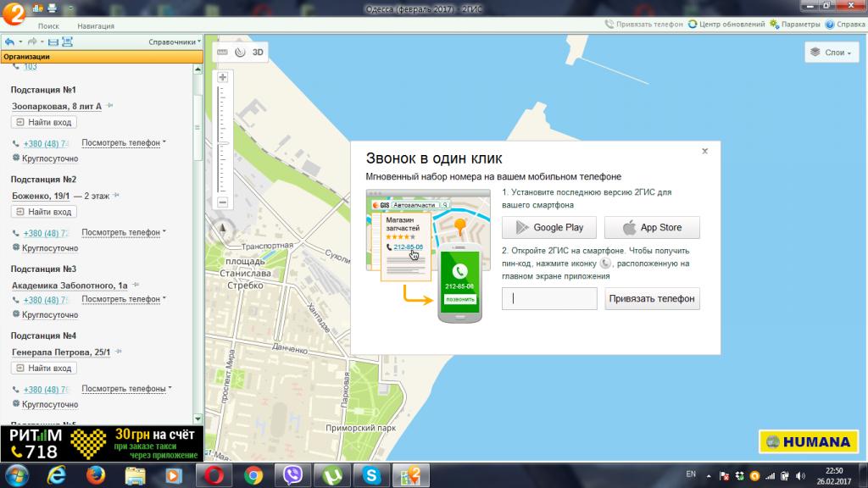
Task: Expand Посмотреть телефон for Подстанция №1
Action: pos(124,143)
